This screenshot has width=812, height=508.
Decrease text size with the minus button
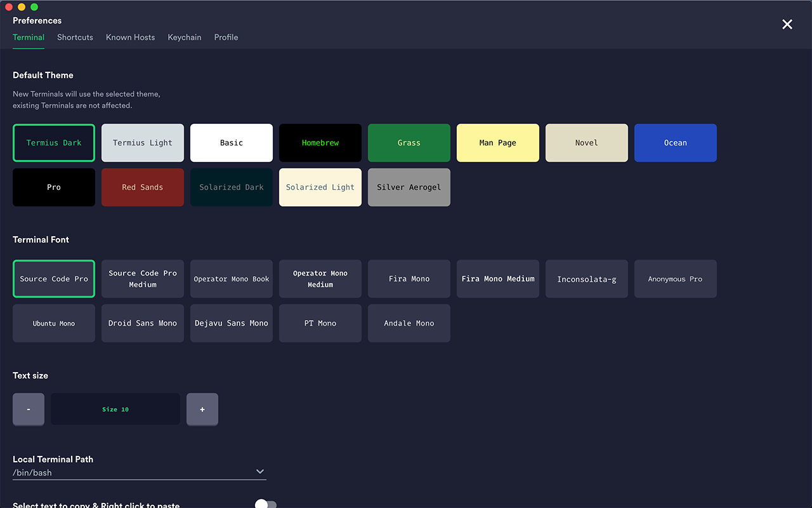(x=29, y=410)
